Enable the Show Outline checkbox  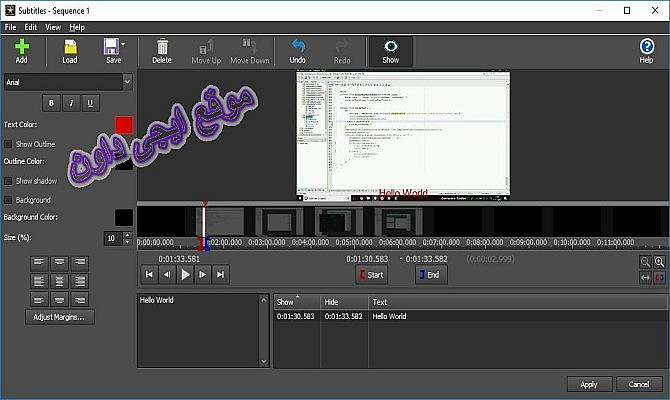pyautogui.click(x=8, y=144)
